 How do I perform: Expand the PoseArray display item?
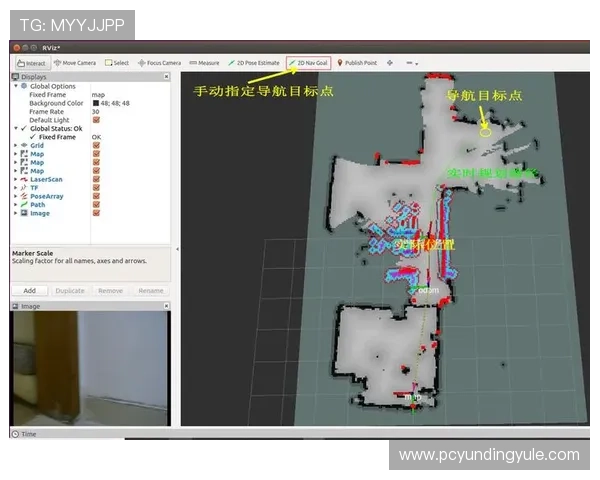click(15, 197)
